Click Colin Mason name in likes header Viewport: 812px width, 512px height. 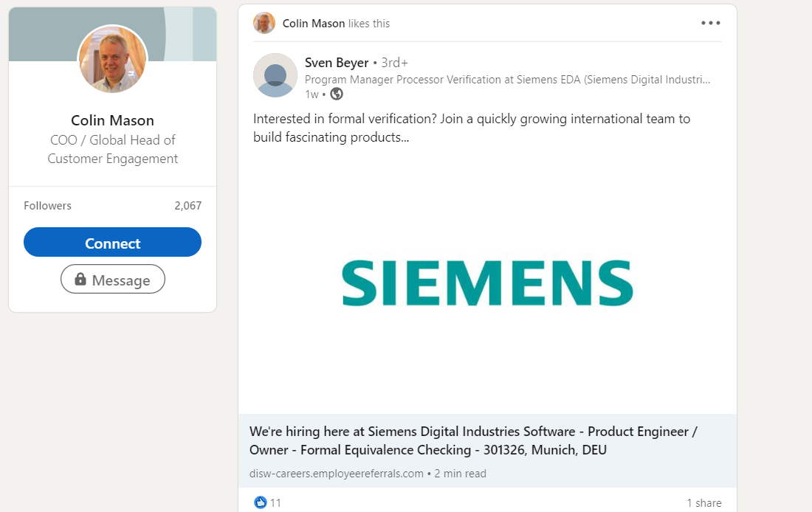[x=314, y=24]
